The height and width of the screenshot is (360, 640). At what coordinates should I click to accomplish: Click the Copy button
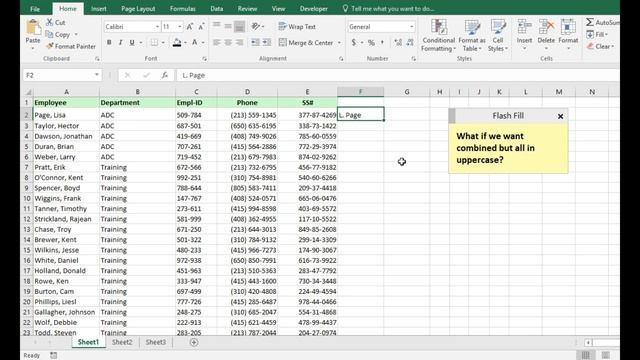click(58, 35)
